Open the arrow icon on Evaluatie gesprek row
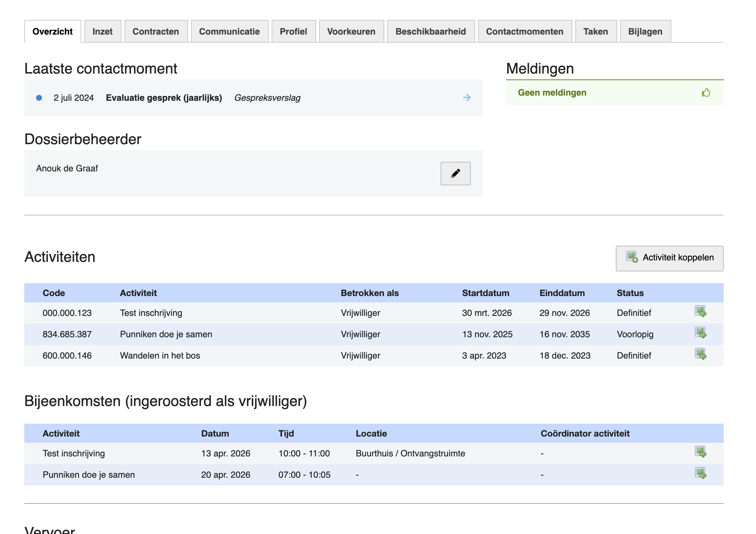 [467, 97]
